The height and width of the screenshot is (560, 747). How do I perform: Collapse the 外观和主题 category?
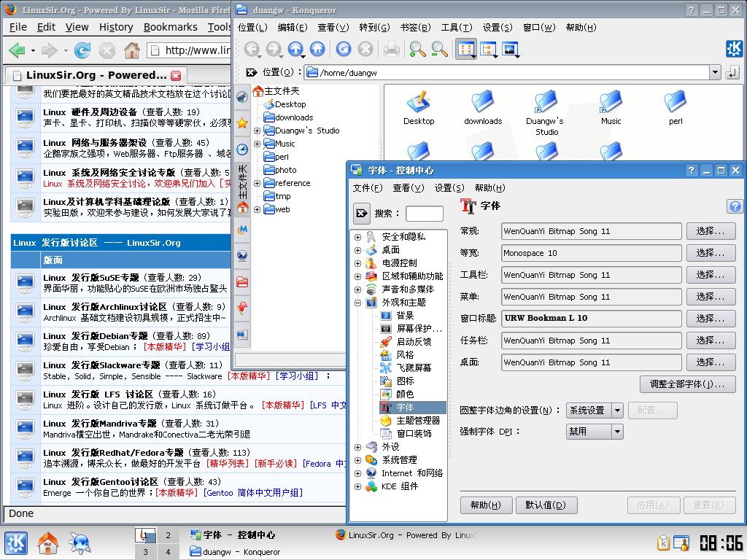(x=357, y=303)
